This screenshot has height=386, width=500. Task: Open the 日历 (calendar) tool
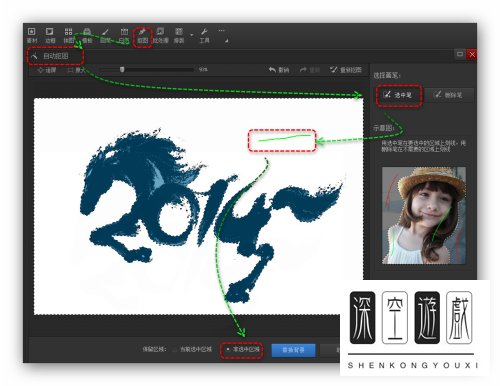pyautogui.click(x=124, y=36)
